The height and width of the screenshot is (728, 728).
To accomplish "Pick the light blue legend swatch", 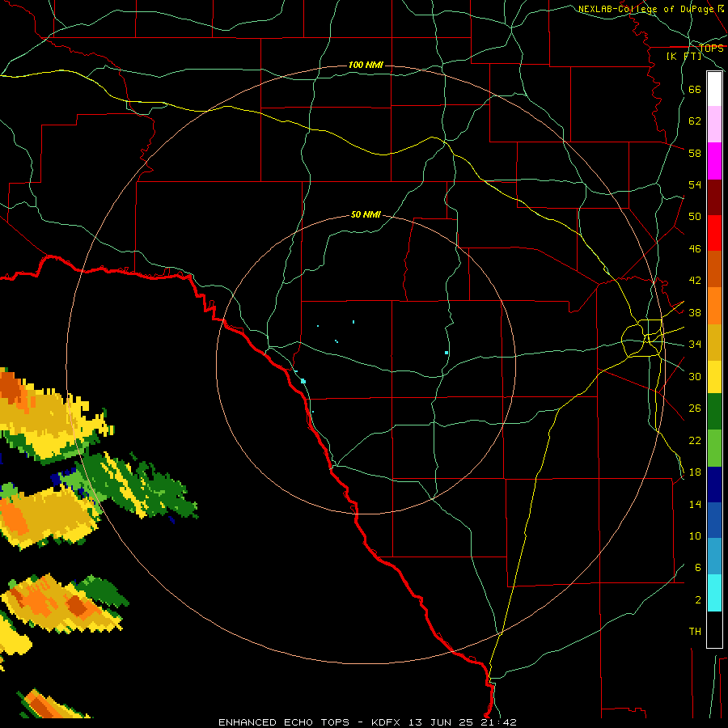I will pos(714,557).
